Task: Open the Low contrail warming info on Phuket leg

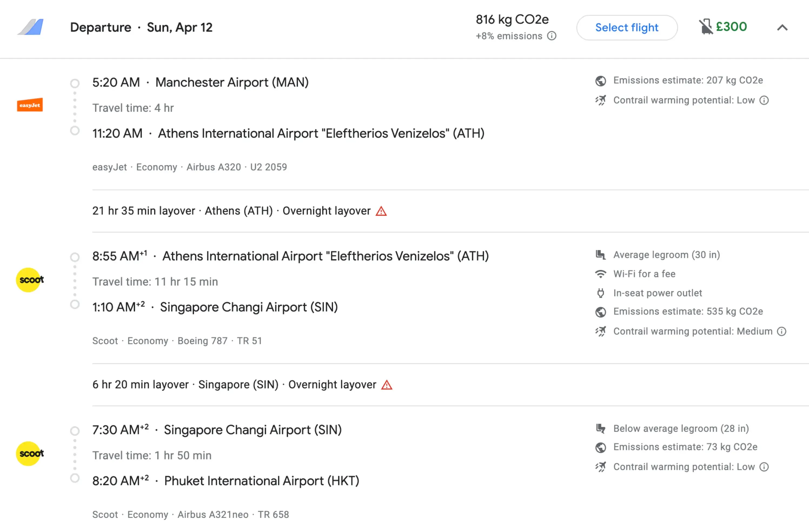Action: 764,467
